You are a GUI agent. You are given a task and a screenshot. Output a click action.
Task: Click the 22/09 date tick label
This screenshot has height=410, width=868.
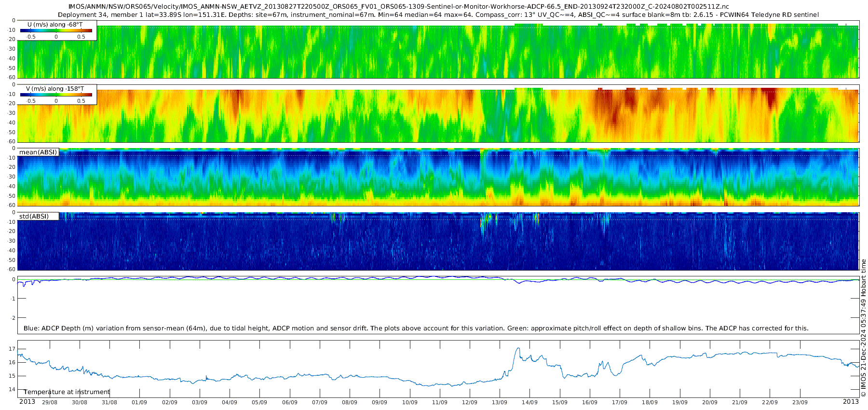(x=770, y=402)
